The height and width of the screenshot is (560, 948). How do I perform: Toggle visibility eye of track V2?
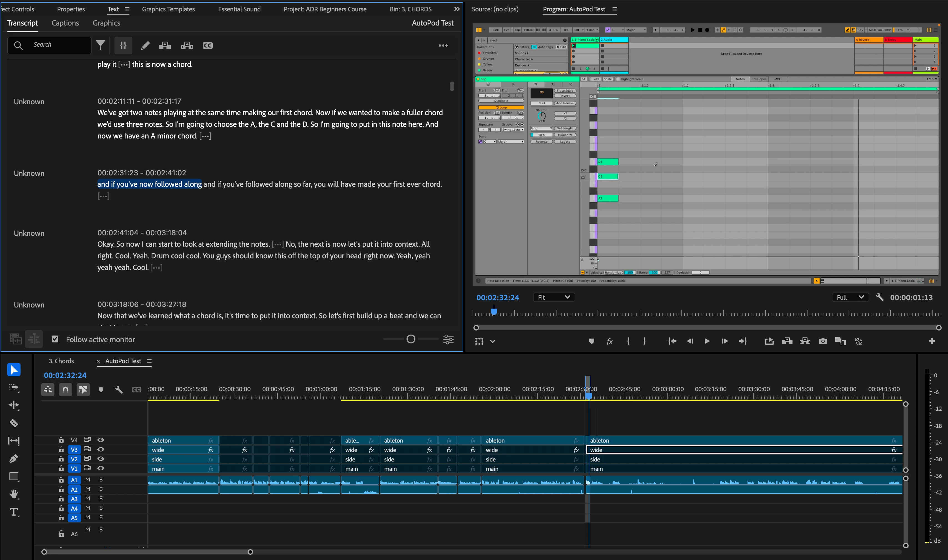pyautogui.click(x=101, y=459)
